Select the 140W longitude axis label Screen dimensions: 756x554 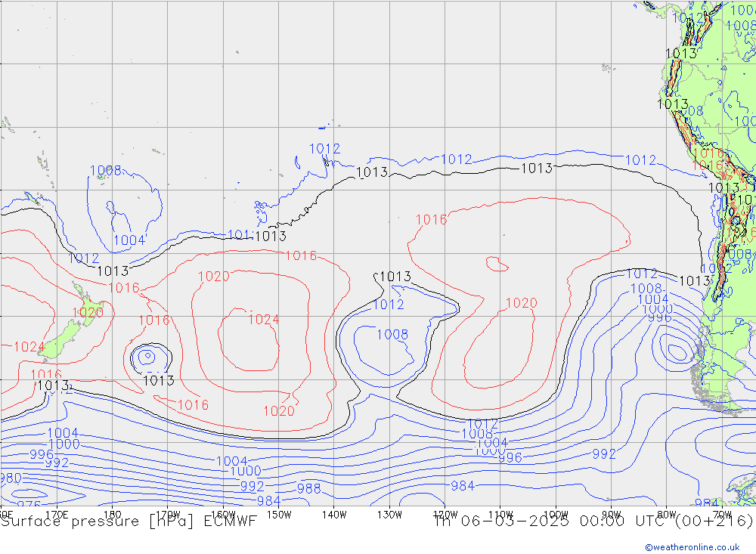[334, 515]
